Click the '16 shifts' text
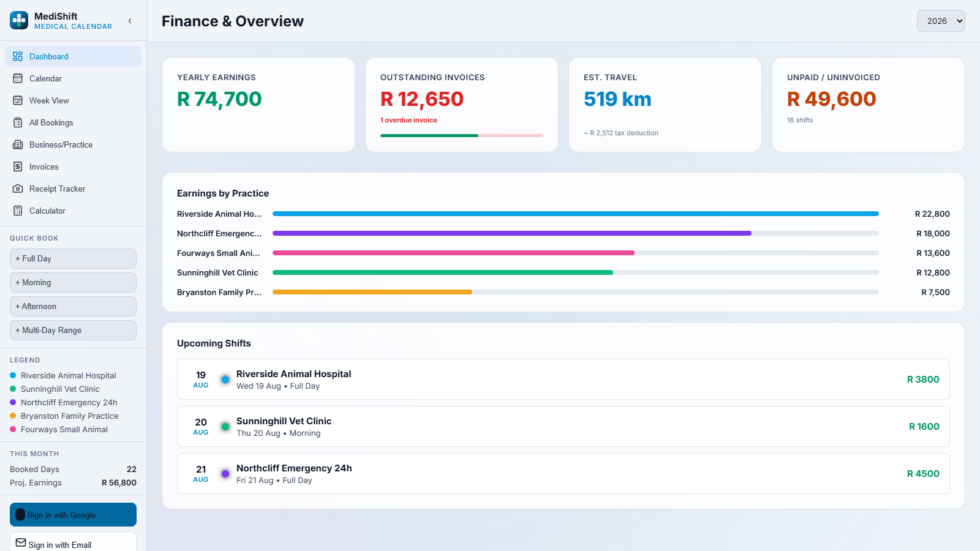Screen dimensions: 980x551 [x=800, y=120]
